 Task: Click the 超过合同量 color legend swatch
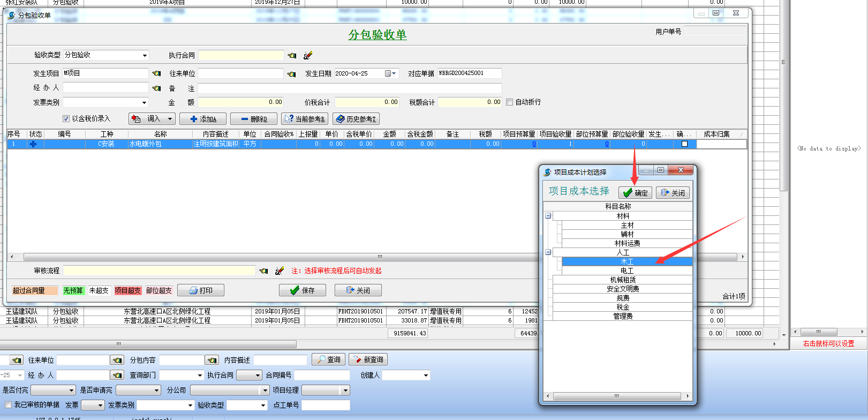[34, 290]
